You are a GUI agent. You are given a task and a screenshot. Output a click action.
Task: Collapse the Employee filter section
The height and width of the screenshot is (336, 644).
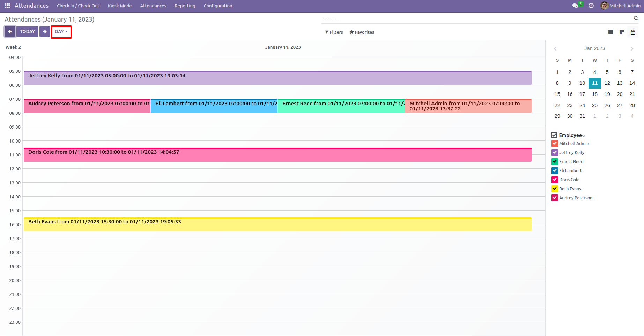584,136
